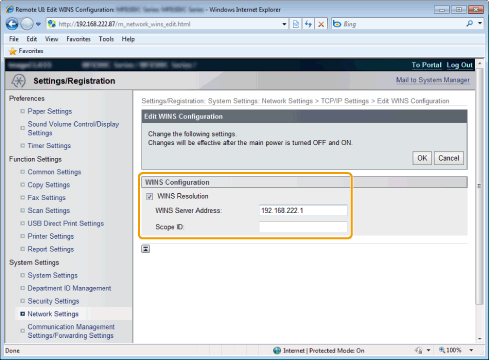Click the Scope ID input field

click(303, 227)
